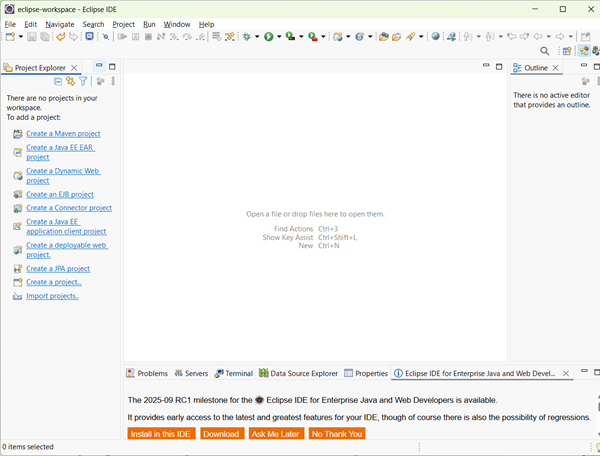Click the Run External Tools icon

313,37
